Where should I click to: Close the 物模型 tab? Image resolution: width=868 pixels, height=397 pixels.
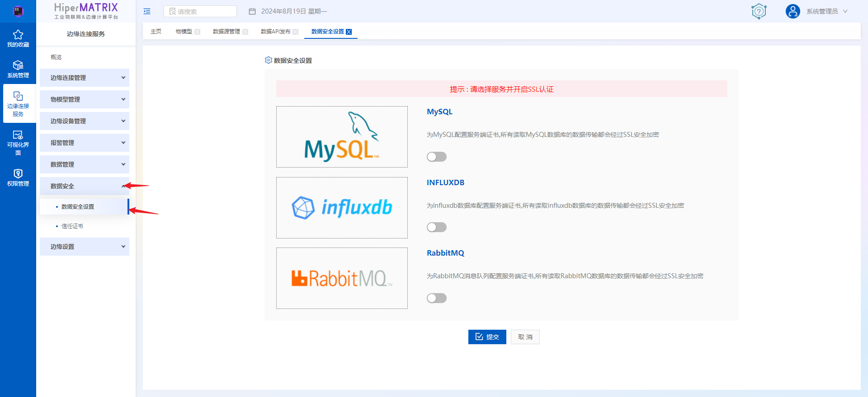click(x=197, y=32)
